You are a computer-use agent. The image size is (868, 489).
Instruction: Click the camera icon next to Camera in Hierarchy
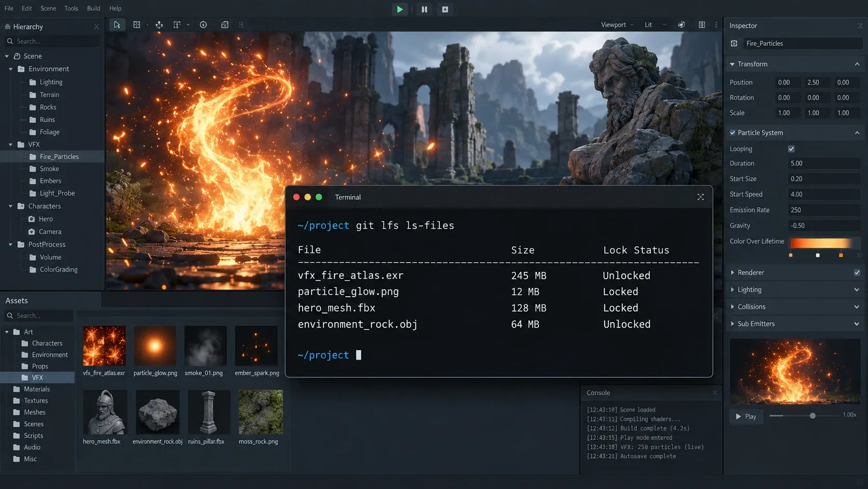pyautogui.click(x=32, y=232)
